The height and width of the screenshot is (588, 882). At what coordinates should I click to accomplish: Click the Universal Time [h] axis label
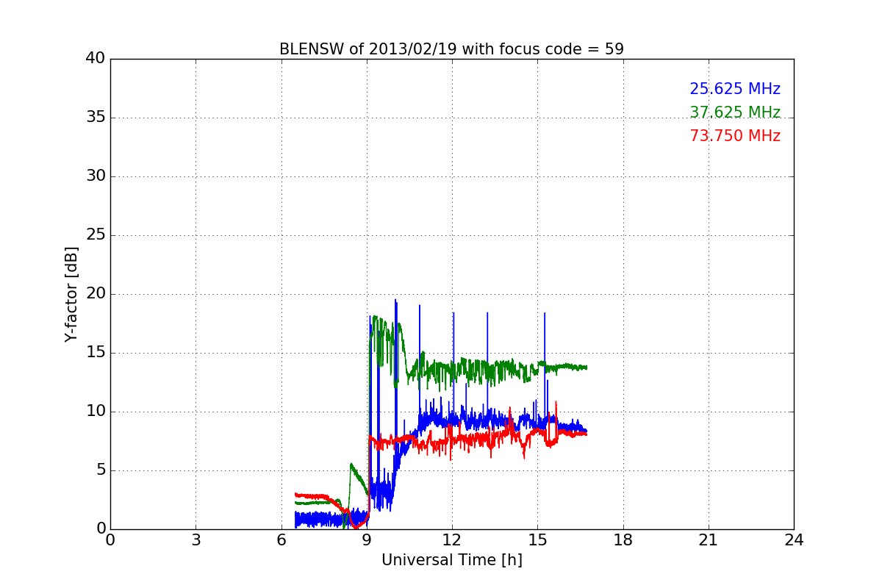point(451,560)
